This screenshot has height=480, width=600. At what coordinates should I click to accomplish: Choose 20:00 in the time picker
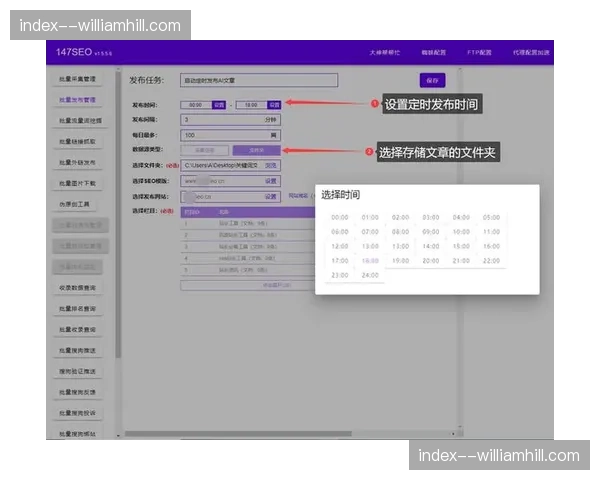431,261
